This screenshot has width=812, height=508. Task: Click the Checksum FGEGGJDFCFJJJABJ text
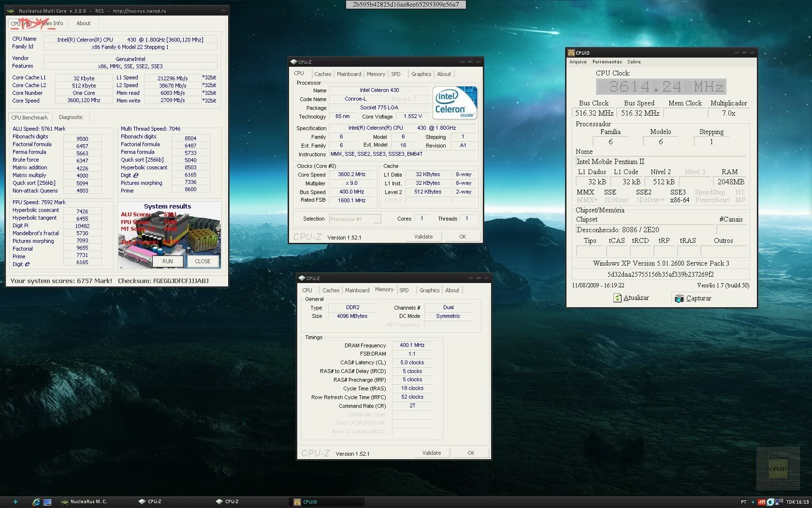coord(163,281)
